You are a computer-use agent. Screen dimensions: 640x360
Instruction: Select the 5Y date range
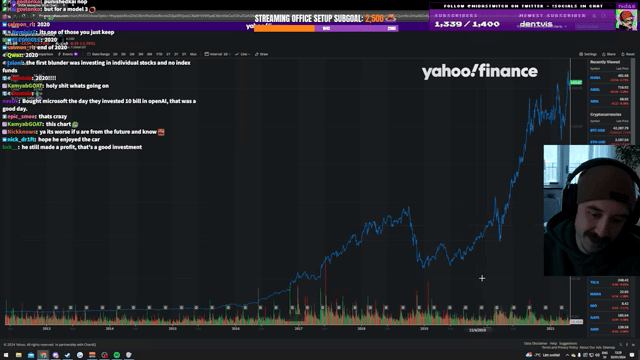click(184, 54)
